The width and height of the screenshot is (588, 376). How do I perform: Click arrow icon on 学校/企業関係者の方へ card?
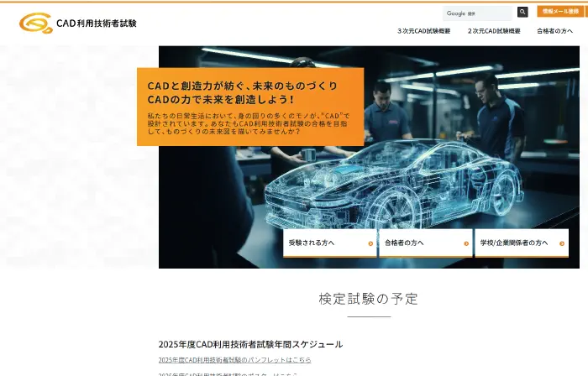tap(562, 243)
